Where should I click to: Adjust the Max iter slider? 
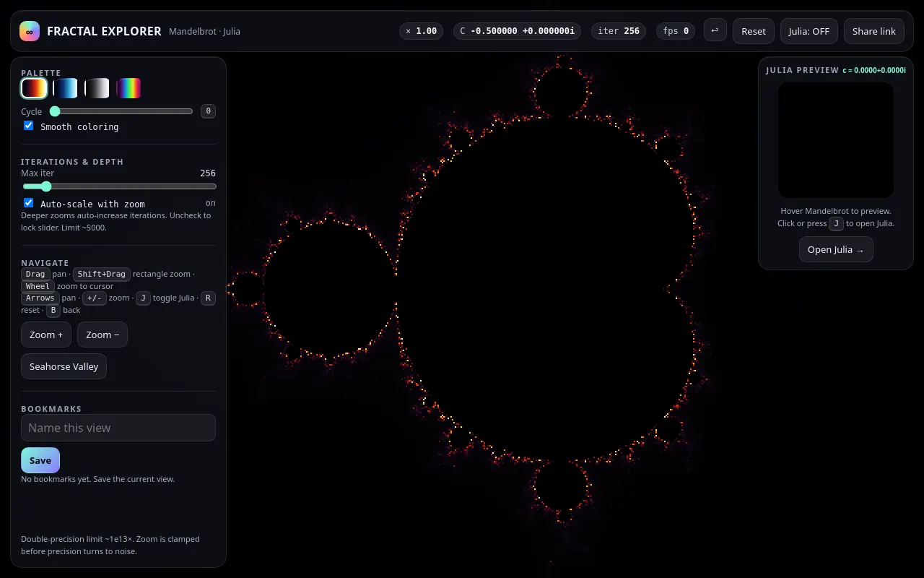[x=119, y=186]
